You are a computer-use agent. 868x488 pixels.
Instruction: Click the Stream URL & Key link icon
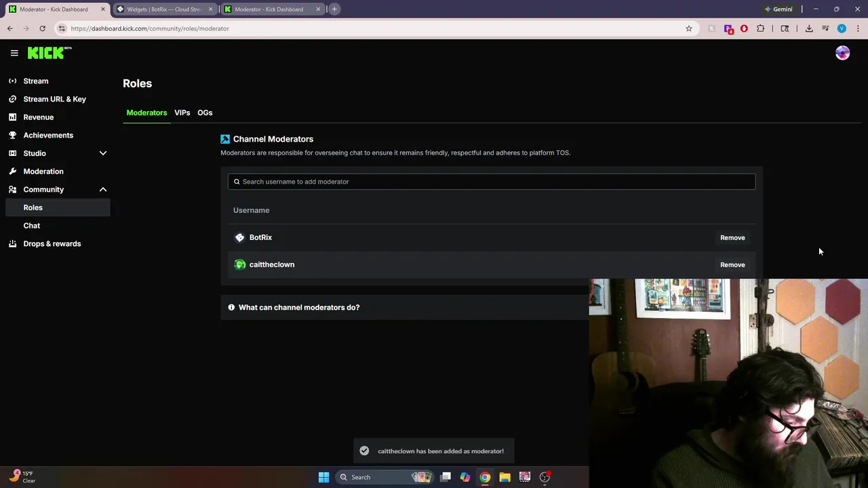[x=12, y=99]
